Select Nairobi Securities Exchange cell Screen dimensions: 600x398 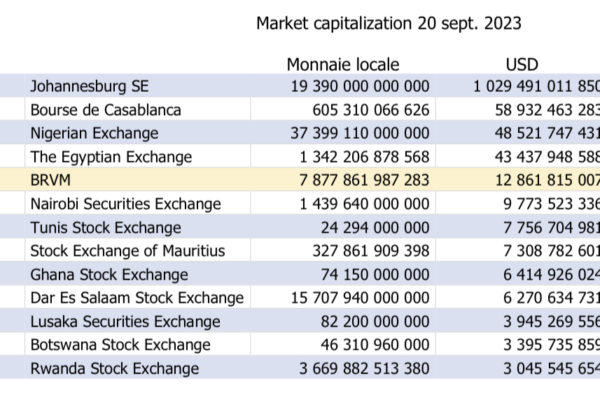pos(126,204)
